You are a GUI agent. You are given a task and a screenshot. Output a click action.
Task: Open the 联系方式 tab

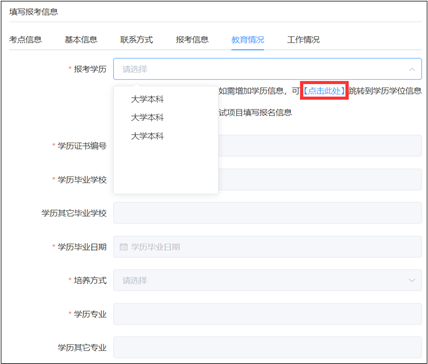[137, 40]
